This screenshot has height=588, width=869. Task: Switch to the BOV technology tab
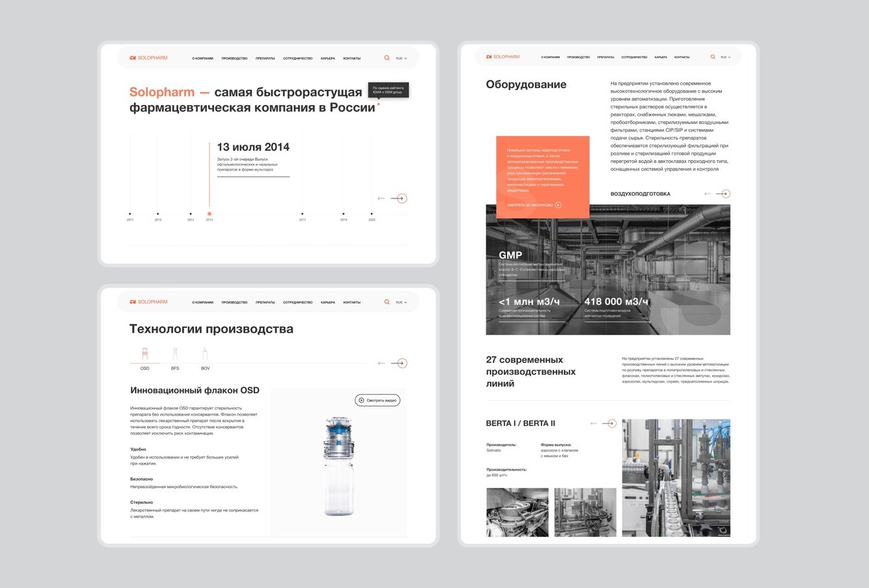click(205, 359)
